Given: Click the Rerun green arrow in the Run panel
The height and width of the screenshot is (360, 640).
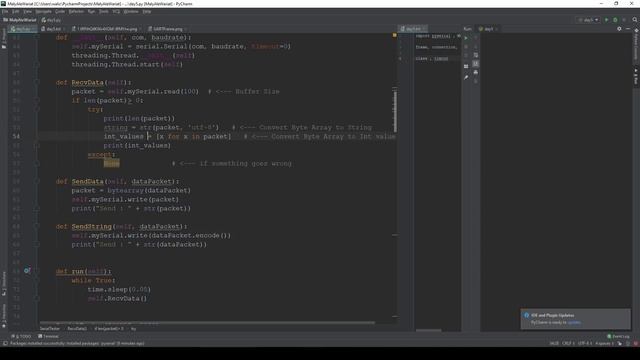Looking at the screenshot, I should coord(466,38).
